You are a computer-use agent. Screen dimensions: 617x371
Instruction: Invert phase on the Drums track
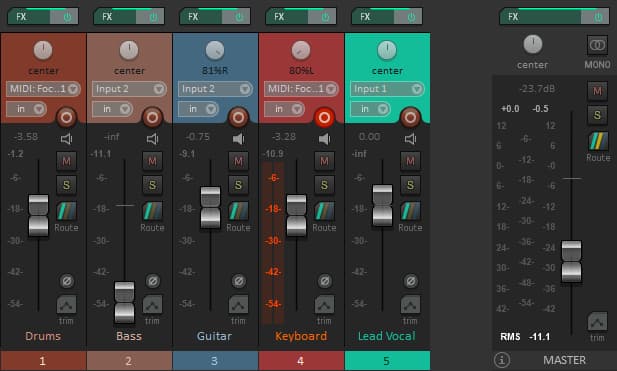tap(67, 281)
